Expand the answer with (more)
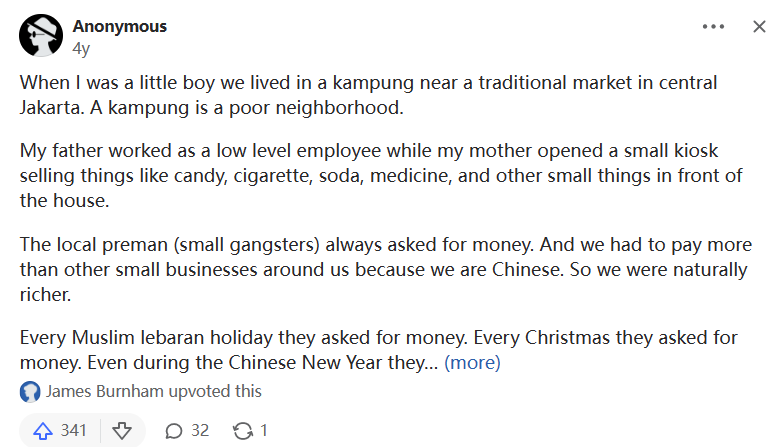 [472, 363]
